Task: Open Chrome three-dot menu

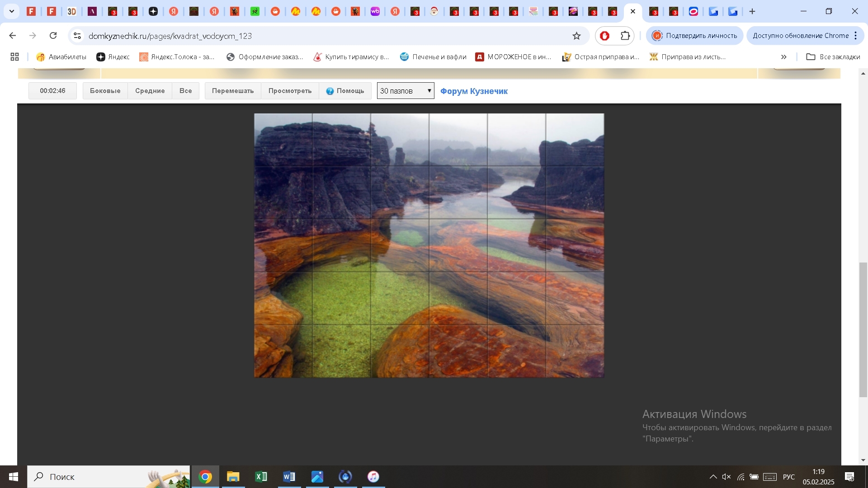Action: point(856,36)
